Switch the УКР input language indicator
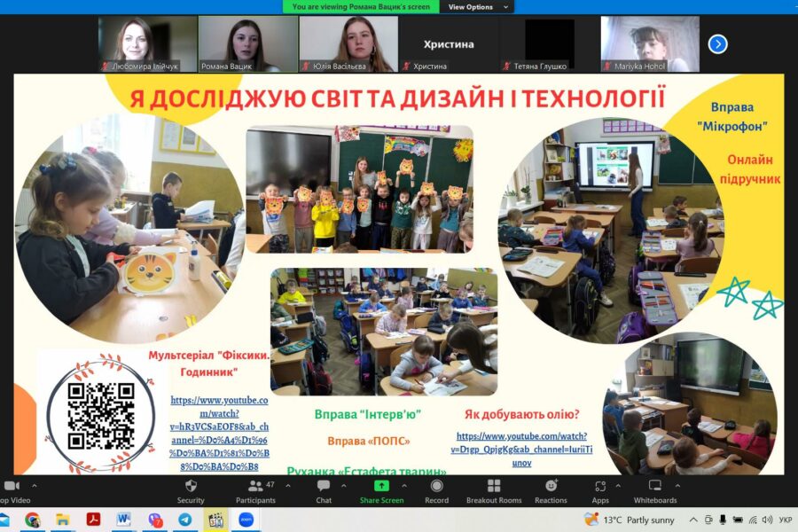This screenshot has width=798, height=532. [785, 520]
